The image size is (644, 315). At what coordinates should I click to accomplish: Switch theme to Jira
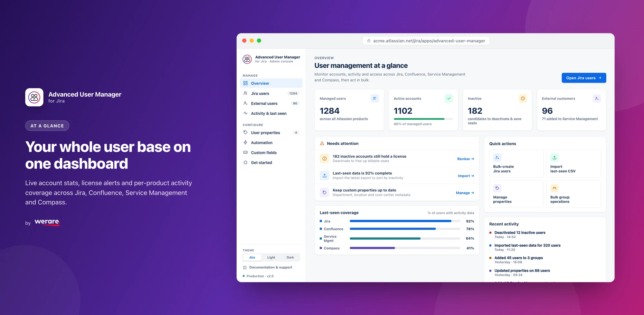point(252,257)
